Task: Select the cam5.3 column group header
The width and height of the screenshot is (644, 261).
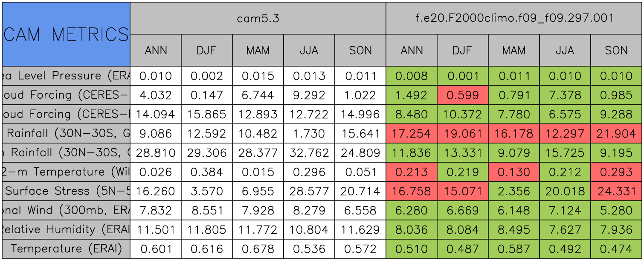Action: click(x=258, y=18)
